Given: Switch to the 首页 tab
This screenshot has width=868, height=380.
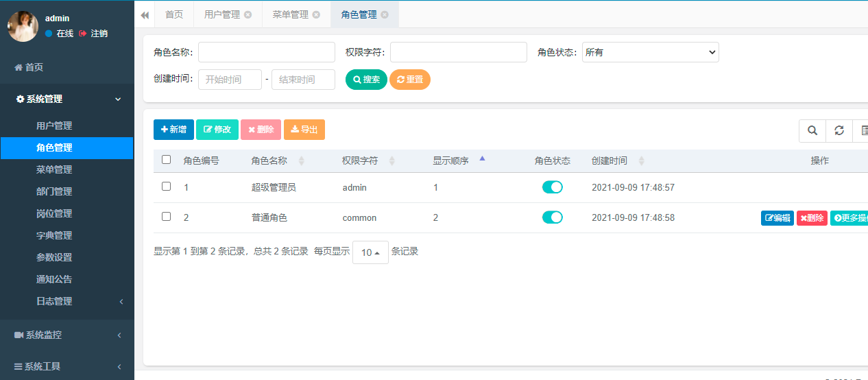Looking at the screenshot, I should 174,14.
